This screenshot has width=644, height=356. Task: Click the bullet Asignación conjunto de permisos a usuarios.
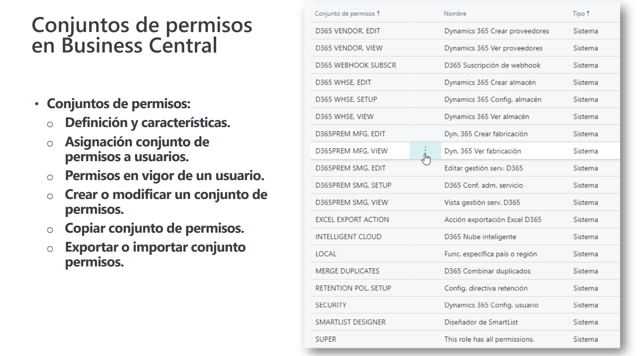point(137,149)
